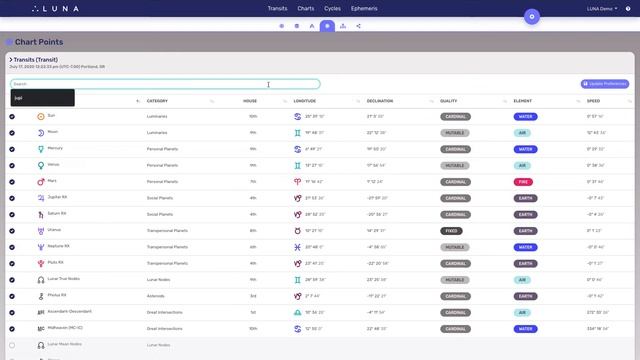Click the share toolbar icon
Image resolution: width=640 pixels, height=360 pixels.
click(358, 26)
